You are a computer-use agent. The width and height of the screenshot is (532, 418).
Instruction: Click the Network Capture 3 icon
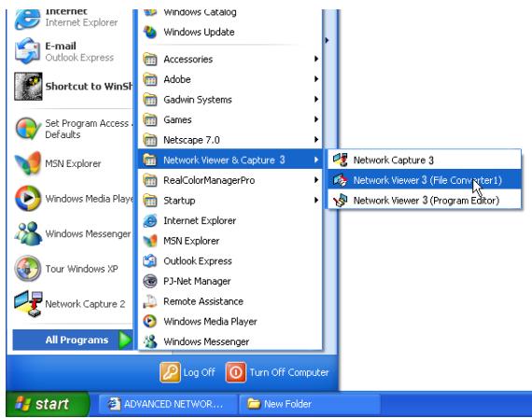(340, 160)
